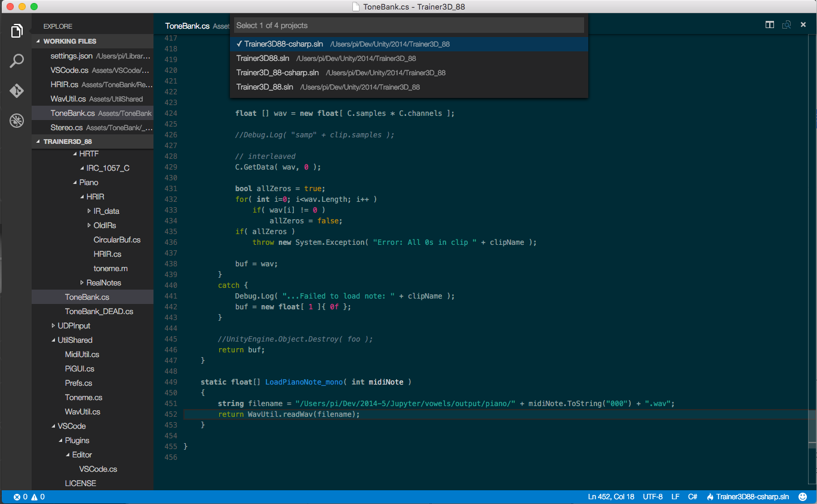Open WavUtil.cs in working files
The height and width of the screenshot is (504, 817).
point(93,99)
